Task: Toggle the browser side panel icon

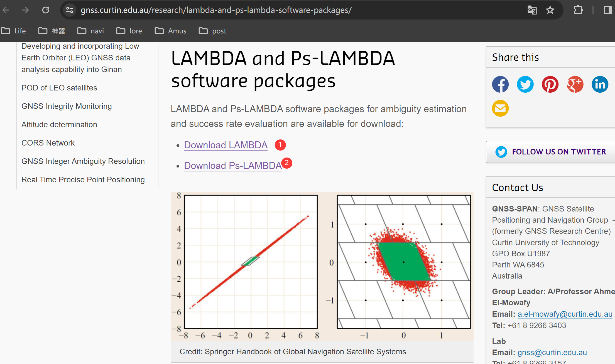Action: coord(607,10)
